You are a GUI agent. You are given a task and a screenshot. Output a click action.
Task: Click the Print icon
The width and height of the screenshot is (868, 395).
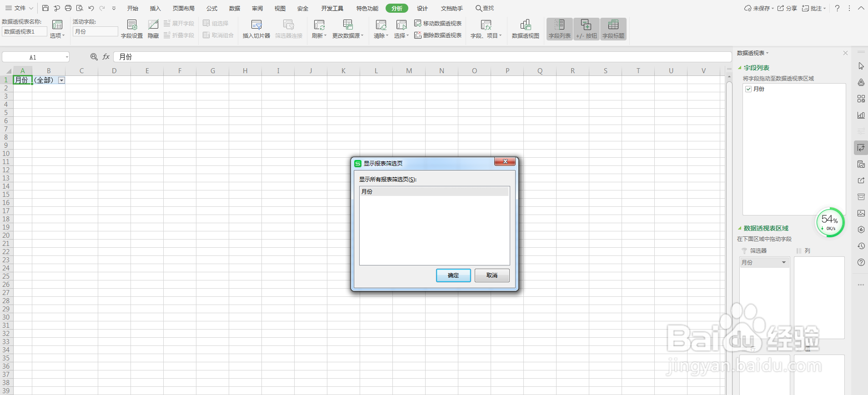(x=68, y=8)
